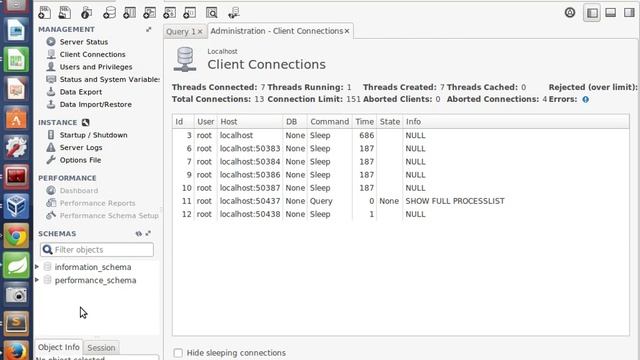
Task: Select the SHOW FULL PROCESSLIST query row
Action: tap(400, 201)
